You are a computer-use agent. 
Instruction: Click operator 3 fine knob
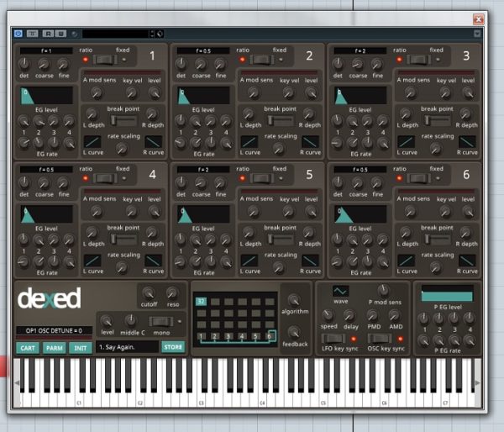click(377, 64)
